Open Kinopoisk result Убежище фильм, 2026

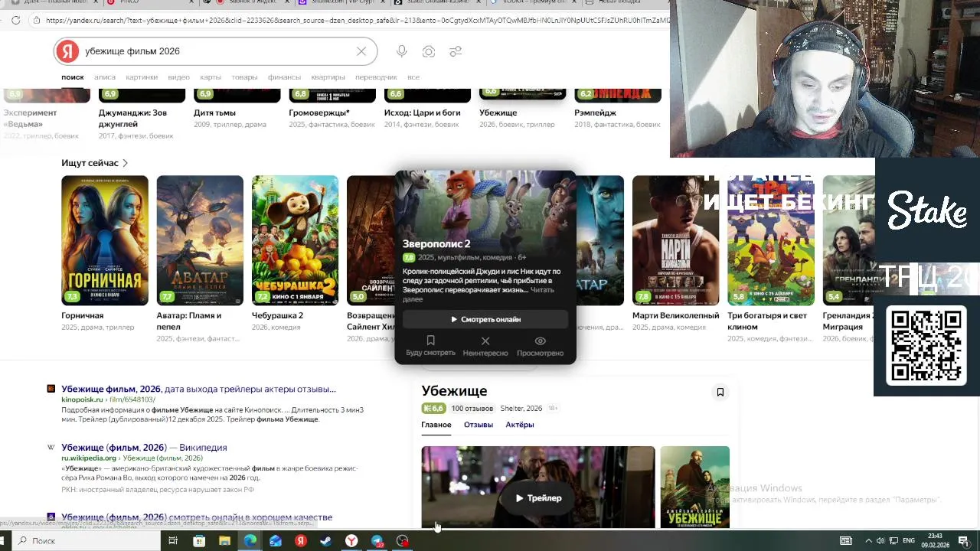(198, 389)
